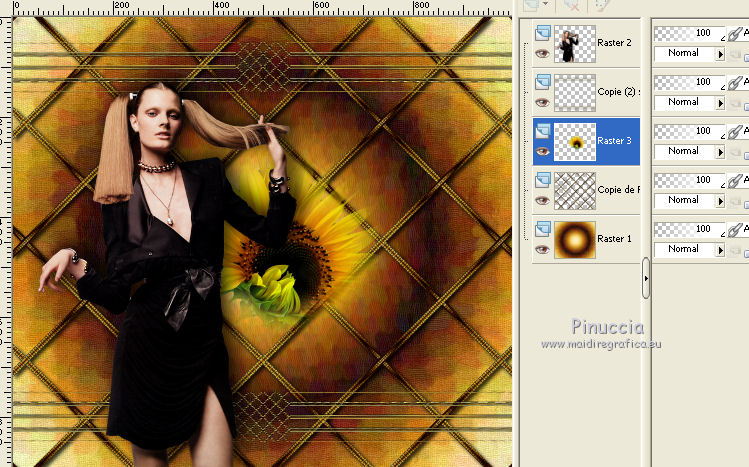Open the Normal blend mode dropdown for Raster 1
This screenshot has width=749, height=467.
689,249
